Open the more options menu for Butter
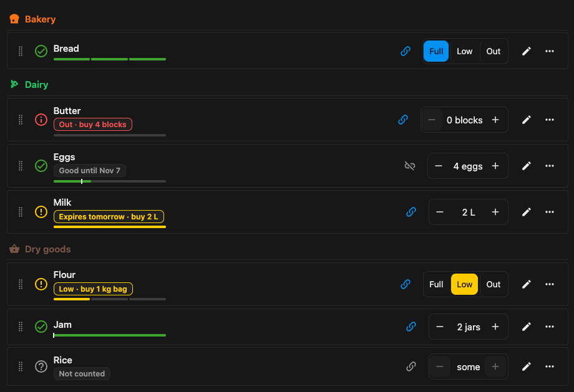The height and width of the screenshot is (392, 574). coord(550,120)
